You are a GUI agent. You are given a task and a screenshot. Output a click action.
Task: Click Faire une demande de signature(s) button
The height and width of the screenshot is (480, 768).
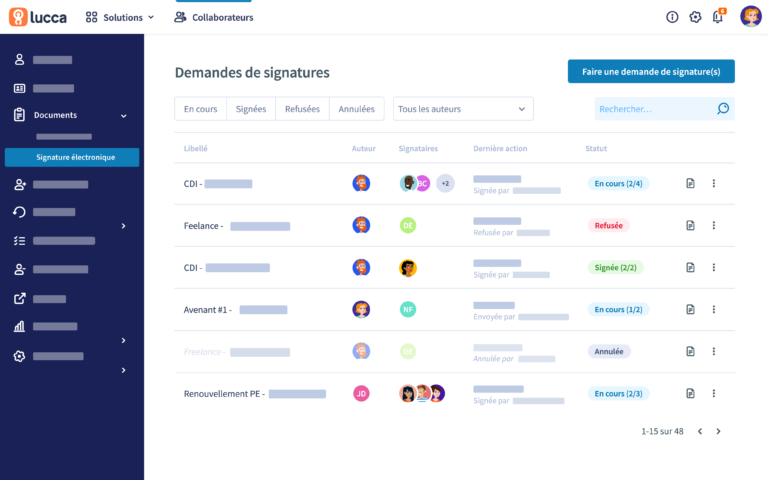pos(651,72)
